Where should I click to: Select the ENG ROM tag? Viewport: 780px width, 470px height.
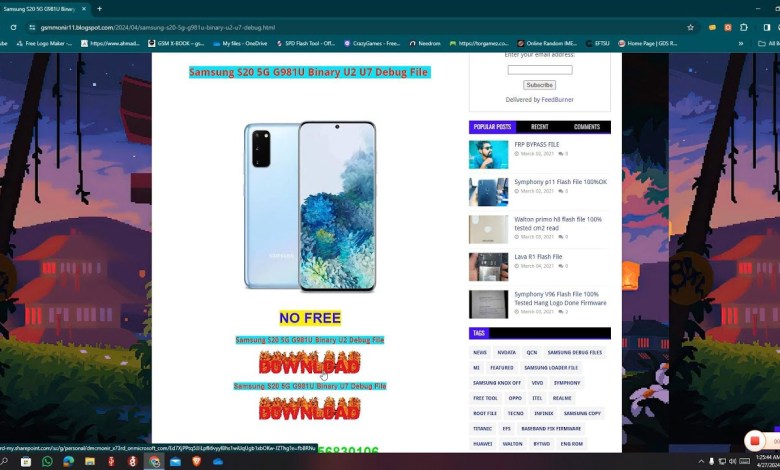pyautogui.click(x=572, y=444)
